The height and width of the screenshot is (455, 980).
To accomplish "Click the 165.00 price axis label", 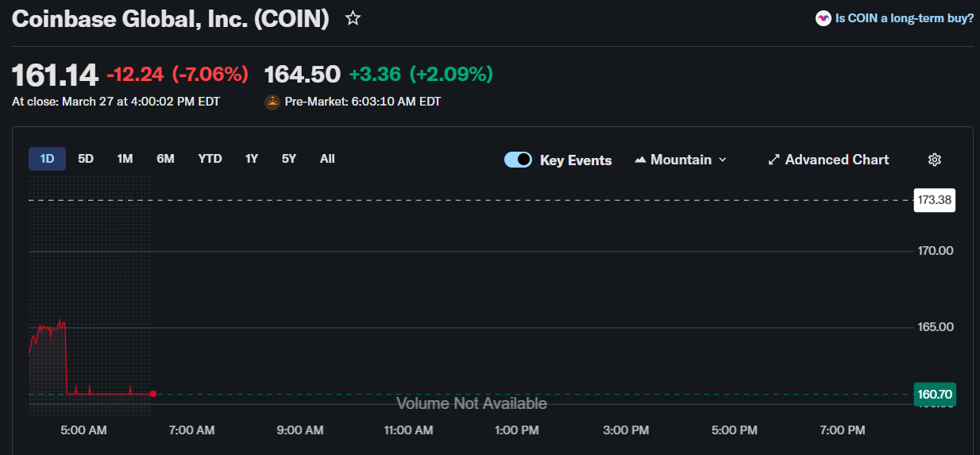I will 935,327.
